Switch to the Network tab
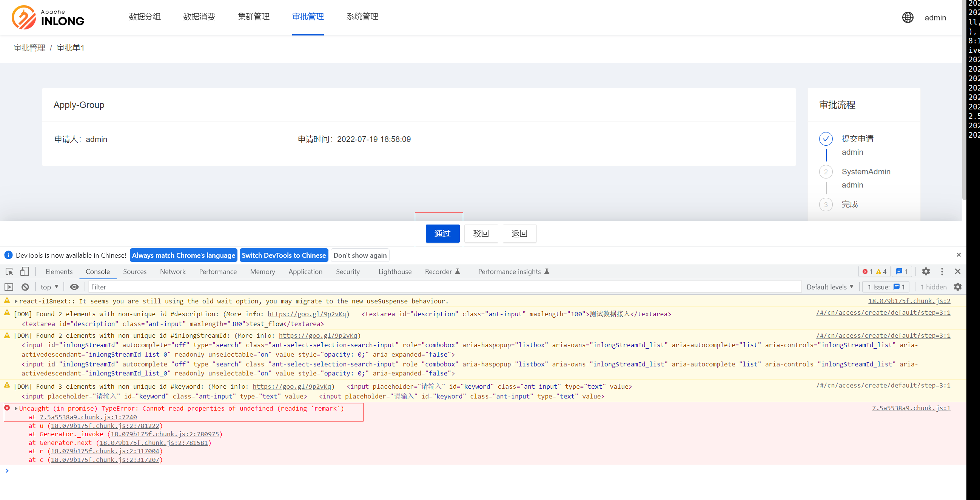 (173, 271)
